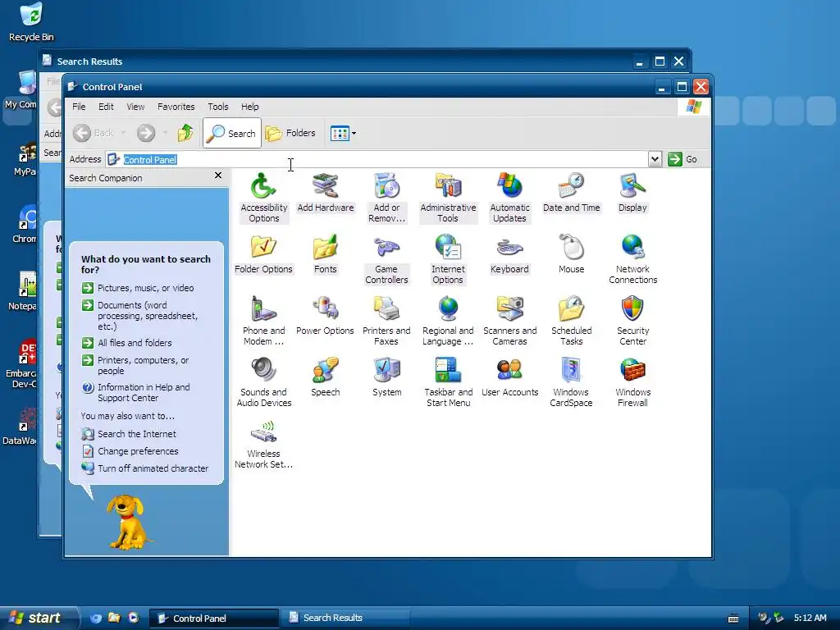Click the Control Panel address field

pyautogui.click(x=377, y=159)
